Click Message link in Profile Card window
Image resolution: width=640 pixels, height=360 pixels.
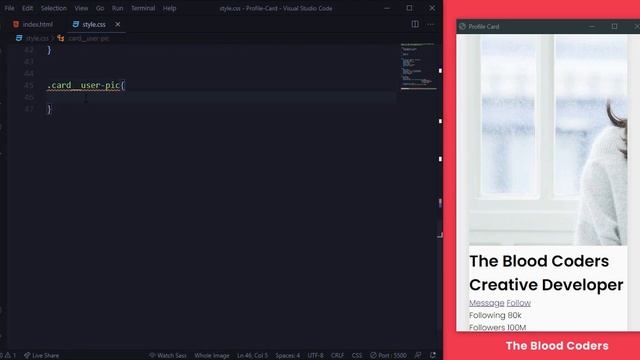point(487,303)
